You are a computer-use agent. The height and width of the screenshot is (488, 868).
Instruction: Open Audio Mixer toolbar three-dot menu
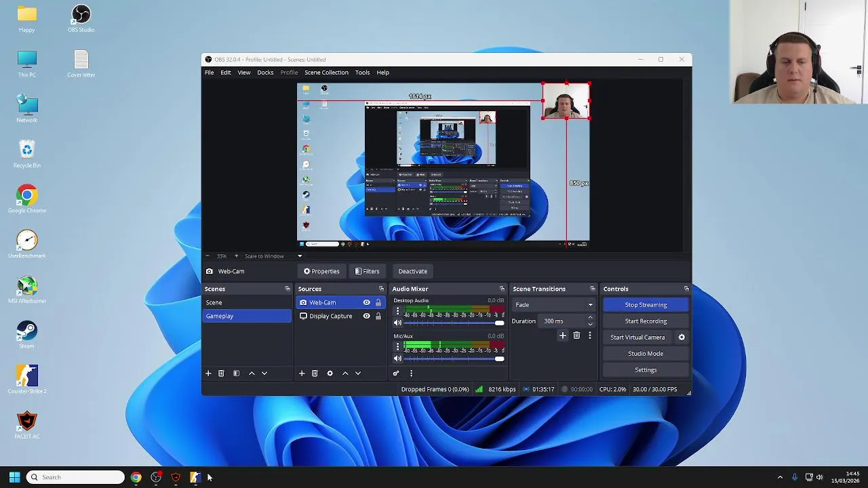coord(411,373)
